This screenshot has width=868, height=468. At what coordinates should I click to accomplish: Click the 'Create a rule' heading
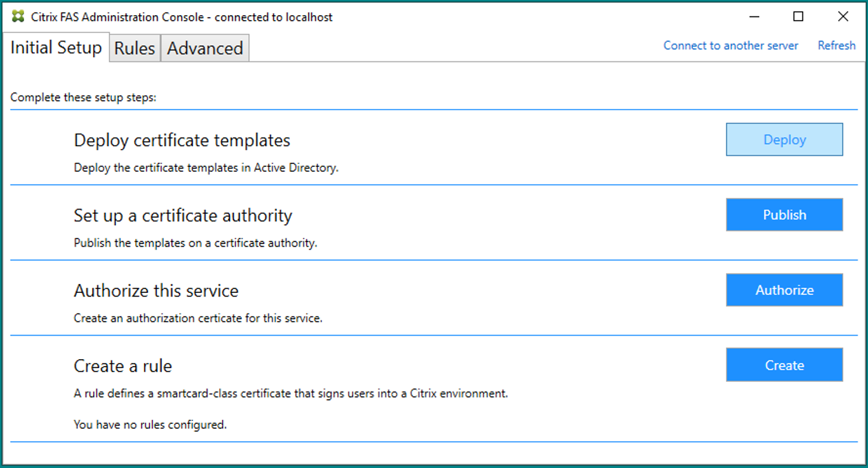tap(123, 366)
